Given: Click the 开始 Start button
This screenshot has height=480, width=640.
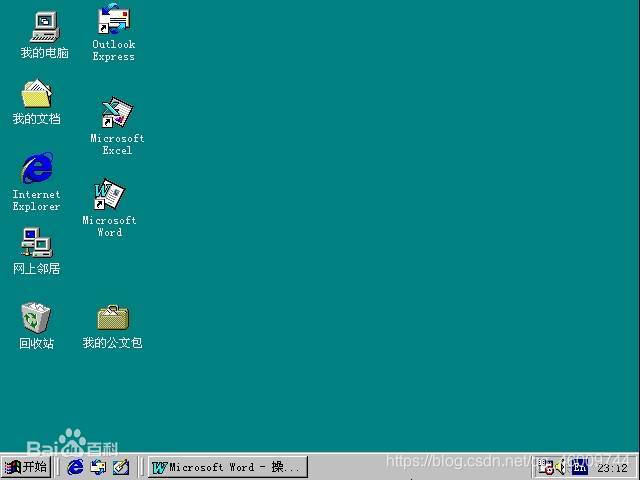Looking at the screenshot, I should click(x=26, y=467).
